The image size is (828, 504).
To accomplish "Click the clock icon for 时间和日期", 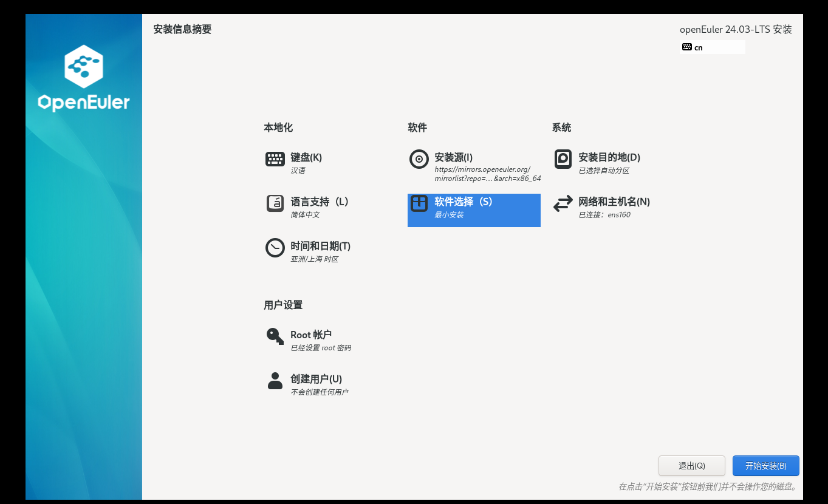I will 275,248.
